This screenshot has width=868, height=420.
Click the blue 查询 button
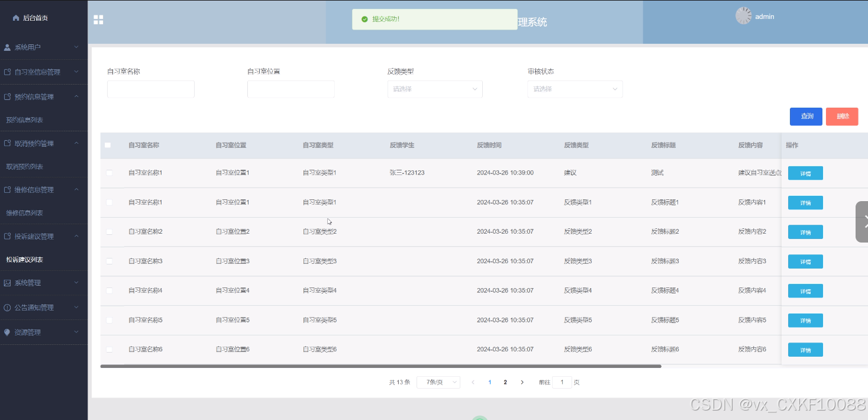pos(806,117)
